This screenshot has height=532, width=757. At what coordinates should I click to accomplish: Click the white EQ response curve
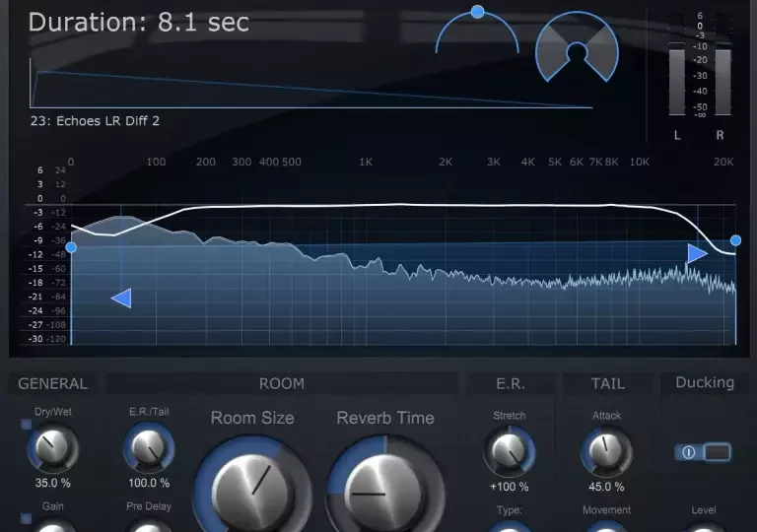(401, 205)
